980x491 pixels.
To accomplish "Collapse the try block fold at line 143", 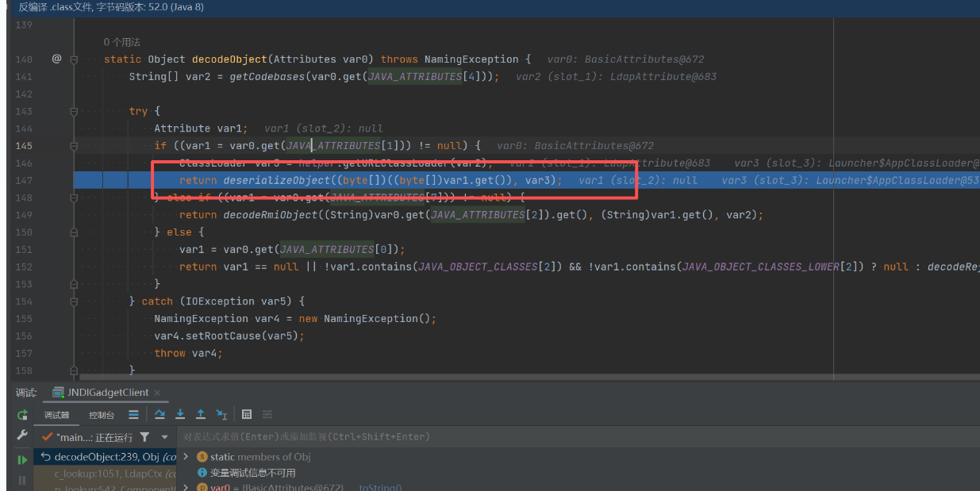I will pyautogui.click(x=74, y=111).
